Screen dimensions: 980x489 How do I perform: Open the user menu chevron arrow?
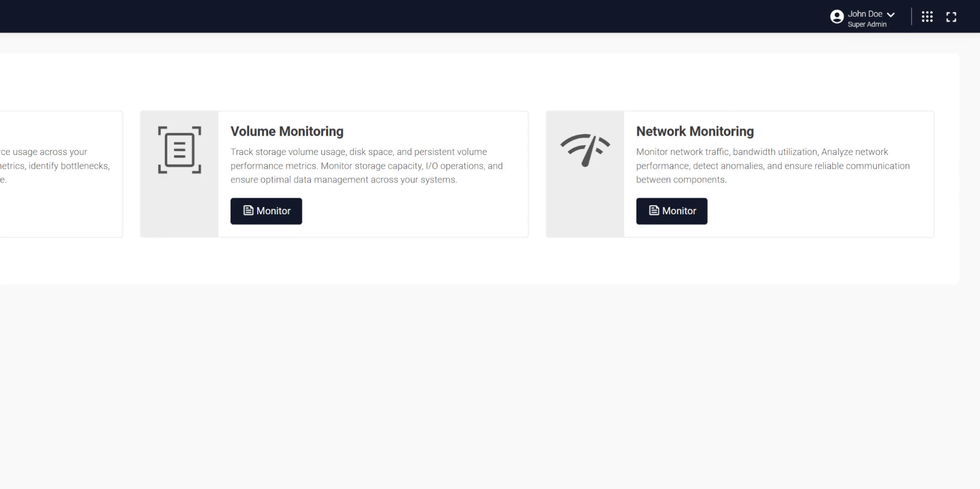(891, 14)
